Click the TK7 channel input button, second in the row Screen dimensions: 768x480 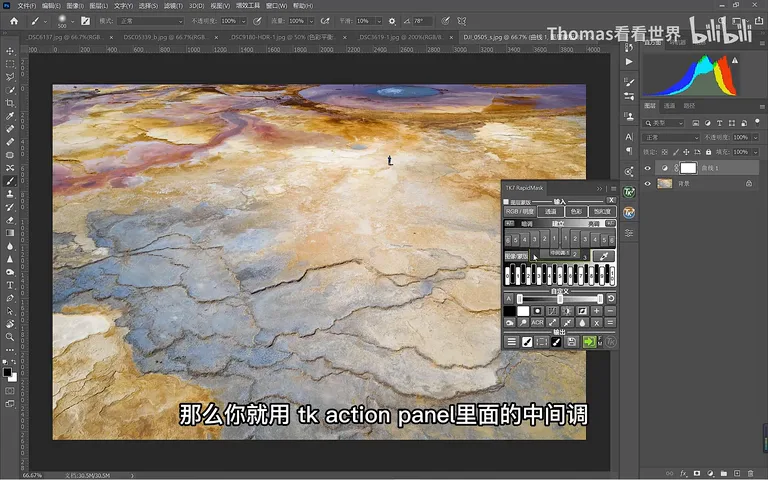551,212
